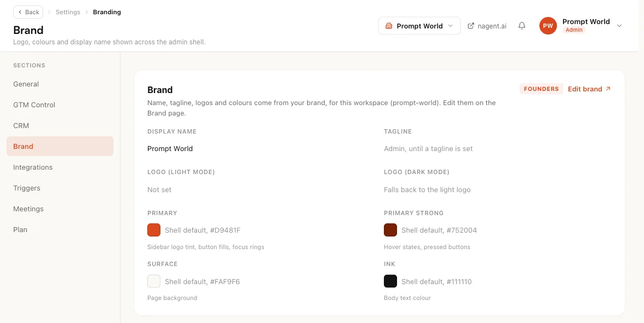Click the Primary orange color swatch
This screenshot has width=644, height=323.
coord(154,230)
